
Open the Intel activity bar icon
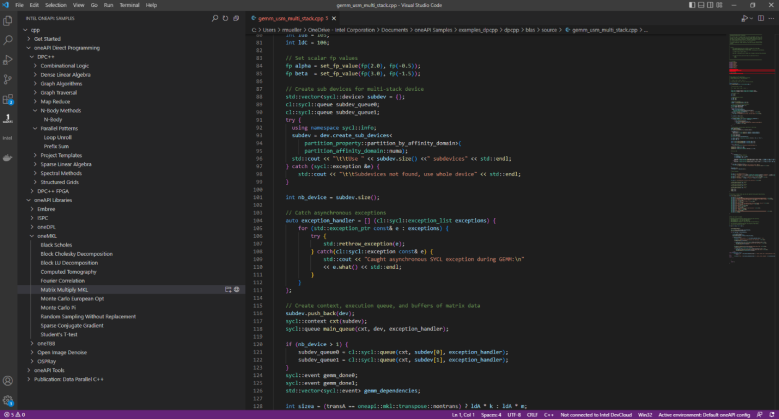[8, 138]
